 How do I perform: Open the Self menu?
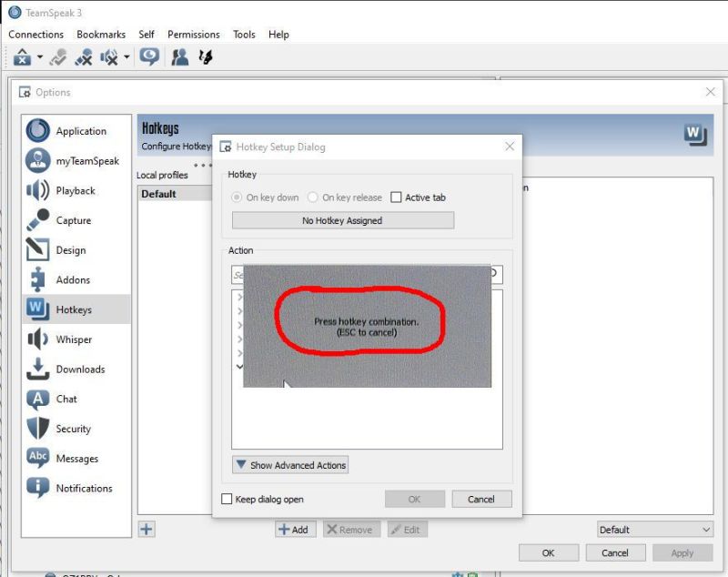pos(147,35)
